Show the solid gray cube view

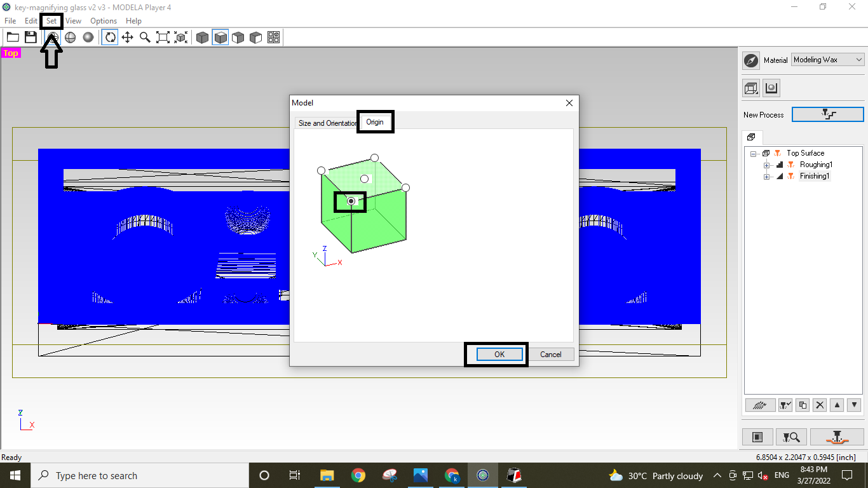[203, 37]
